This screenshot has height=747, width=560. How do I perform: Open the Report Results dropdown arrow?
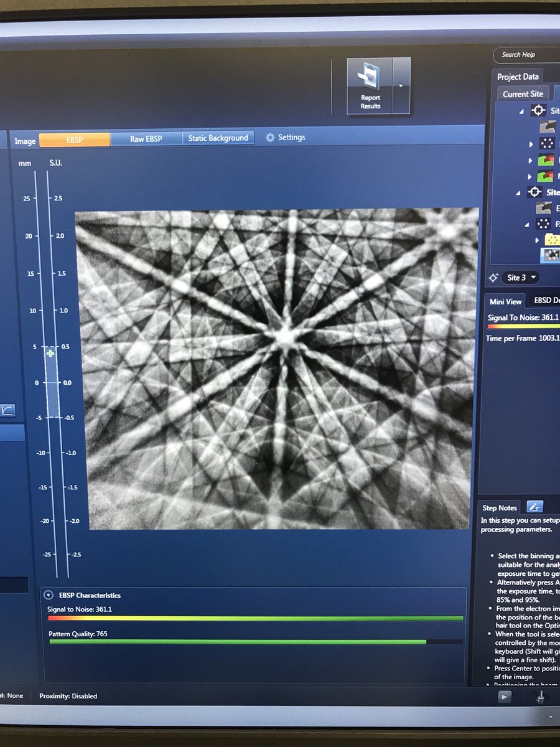point(402,86)
